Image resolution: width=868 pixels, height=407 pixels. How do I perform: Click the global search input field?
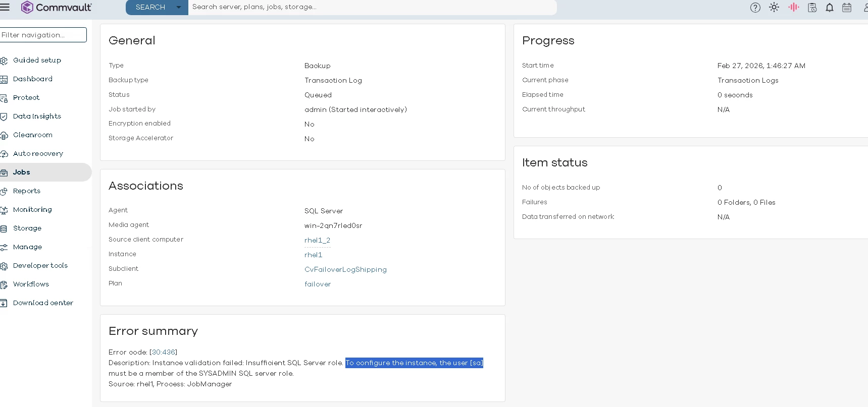(x=372, y=8)
